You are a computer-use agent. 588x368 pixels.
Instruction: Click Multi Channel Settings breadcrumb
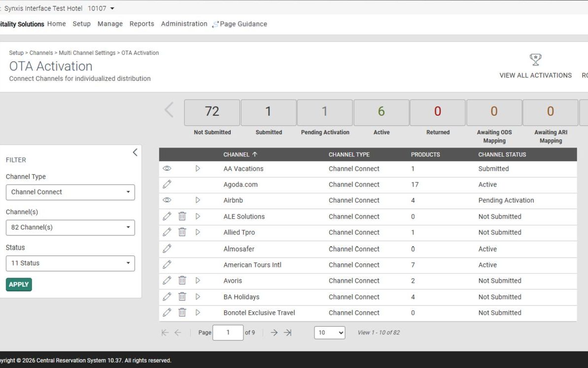click(x=87, y=53)
